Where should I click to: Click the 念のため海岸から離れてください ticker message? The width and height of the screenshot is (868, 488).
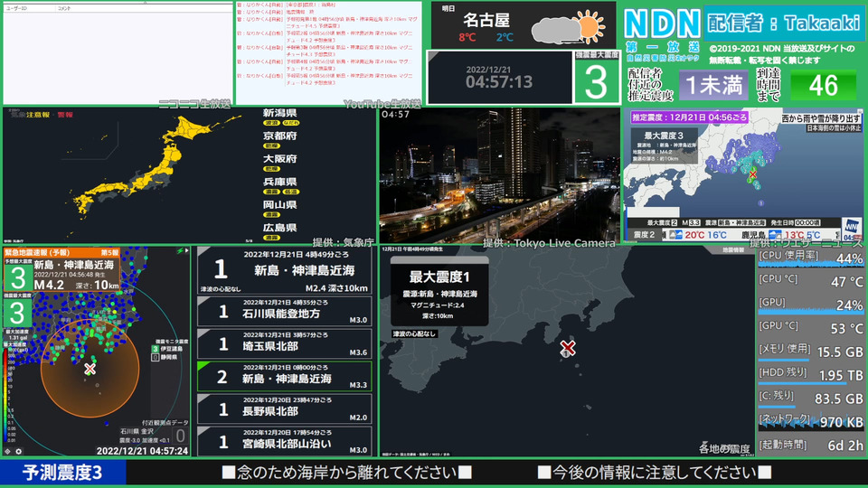point(346,473)
